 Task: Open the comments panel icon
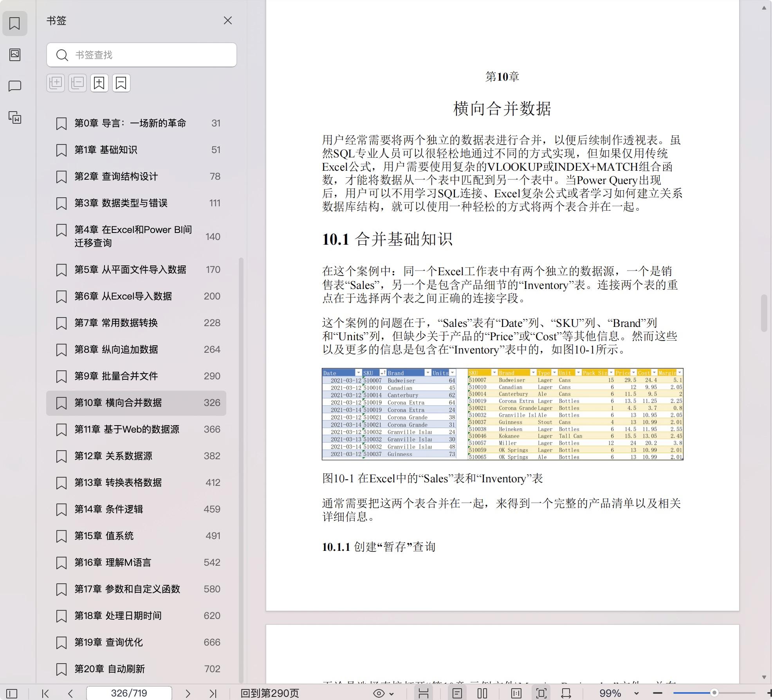[x=15, y=86]
